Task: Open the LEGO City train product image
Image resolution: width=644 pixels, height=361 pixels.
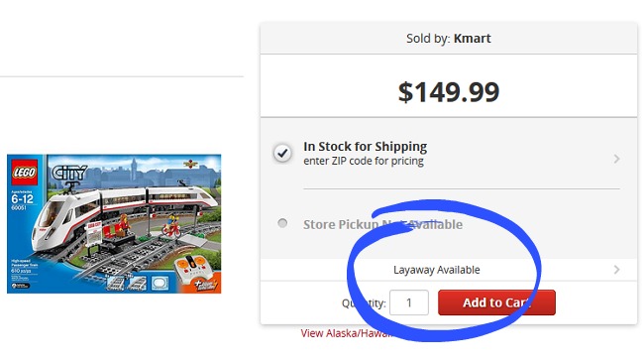Action: click(114, 224)
